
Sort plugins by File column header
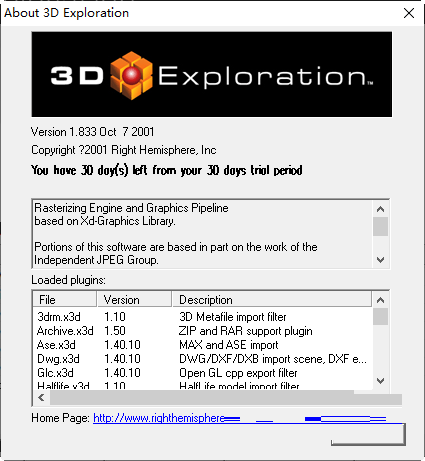(x=65, y=299)
